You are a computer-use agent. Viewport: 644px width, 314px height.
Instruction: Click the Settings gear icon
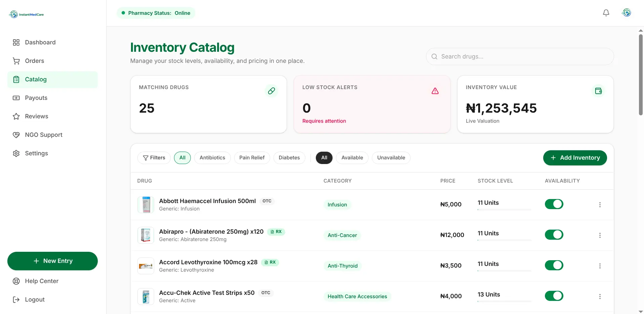pos(16,153)
